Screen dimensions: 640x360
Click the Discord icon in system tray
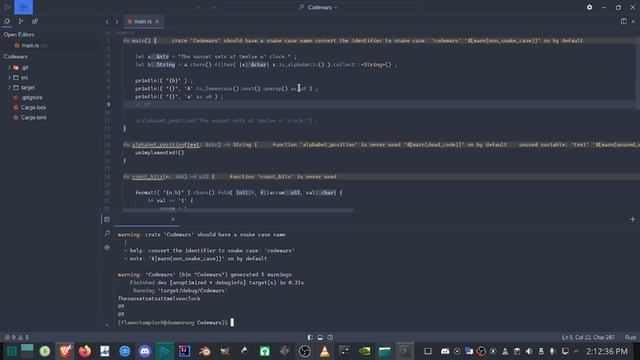445,351
